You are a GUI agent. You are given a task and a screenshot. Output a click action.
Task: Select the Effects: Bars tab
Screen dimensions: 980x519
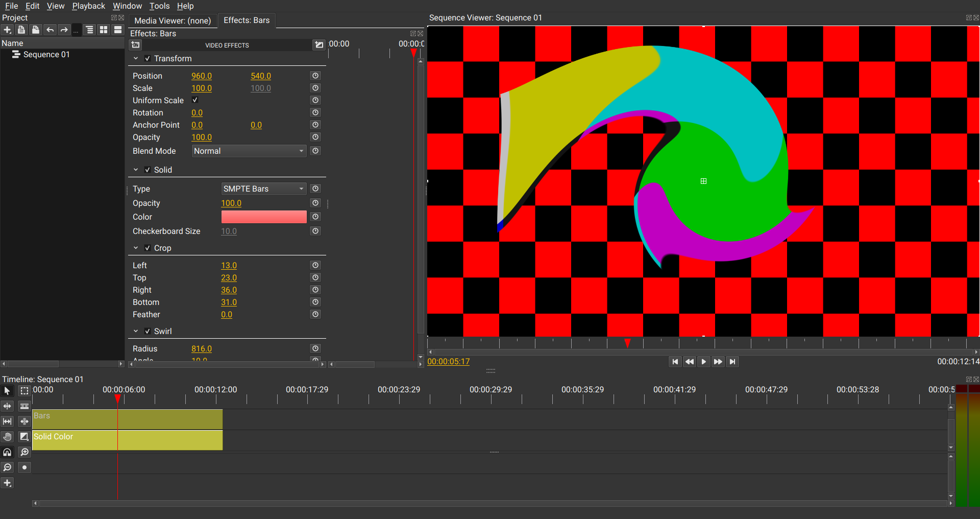pyautogui.click(x=247, y=20)
